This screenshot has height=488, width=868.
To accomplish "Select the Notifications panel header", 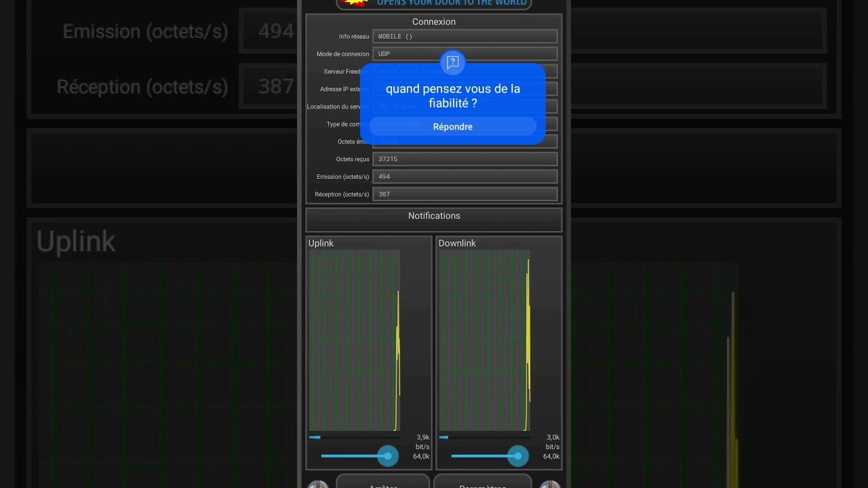I will pyautogui.click(x=434, y=220).
